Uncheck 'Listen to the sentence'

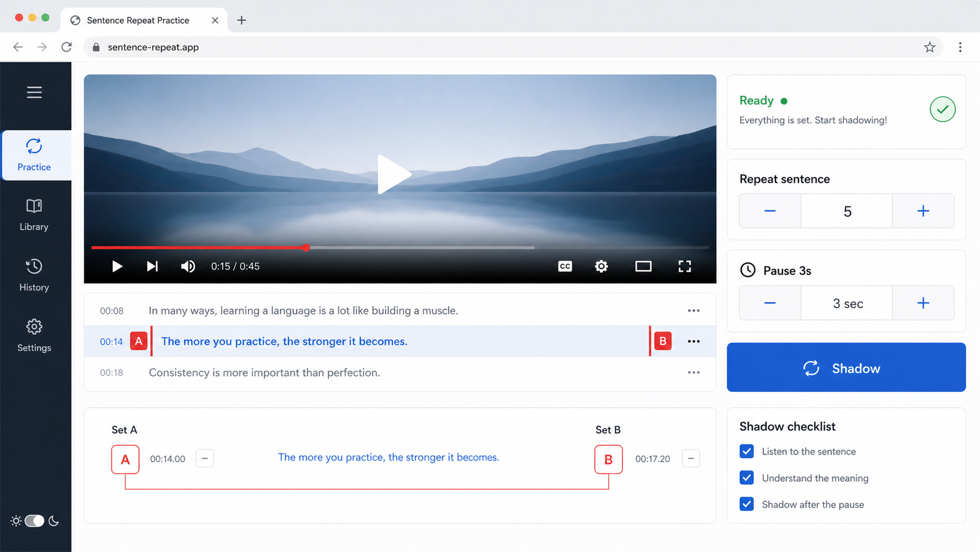747,451
